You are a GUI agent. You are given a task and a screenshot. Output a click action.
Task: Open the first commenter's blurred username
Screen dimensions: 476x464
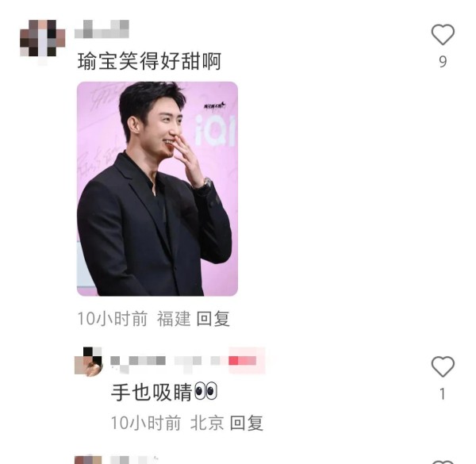[102, 29]
